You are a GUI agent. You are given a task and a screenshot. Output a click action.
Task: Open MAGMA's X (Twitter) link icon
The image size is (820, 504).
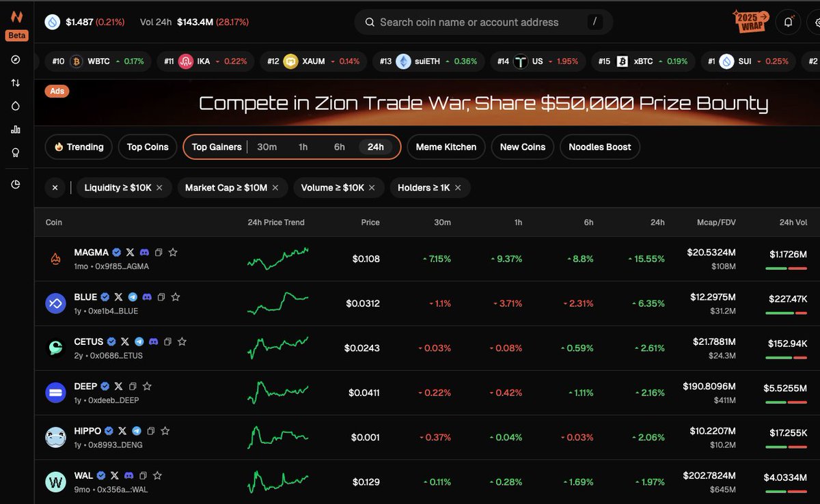pyautogui.click(x=130, y=253)
